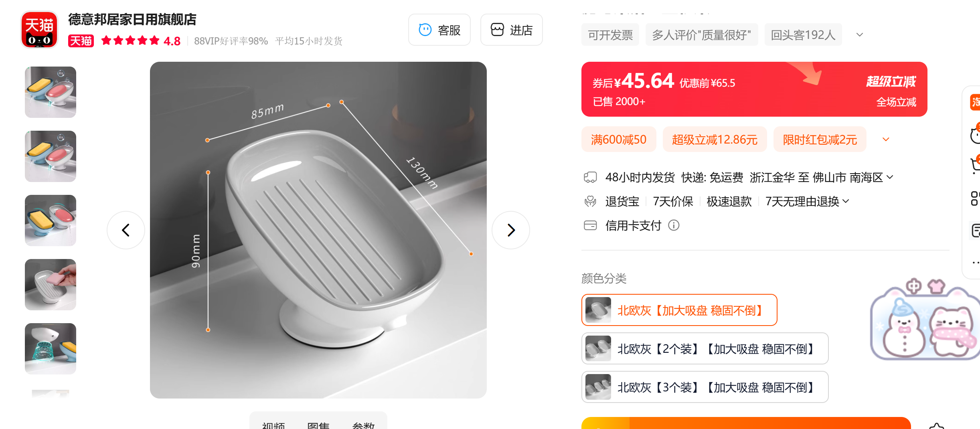Click the delivery truck icon
Viewport: 980px width, 429px height.
pyautogui.click(x=590, y=177)
